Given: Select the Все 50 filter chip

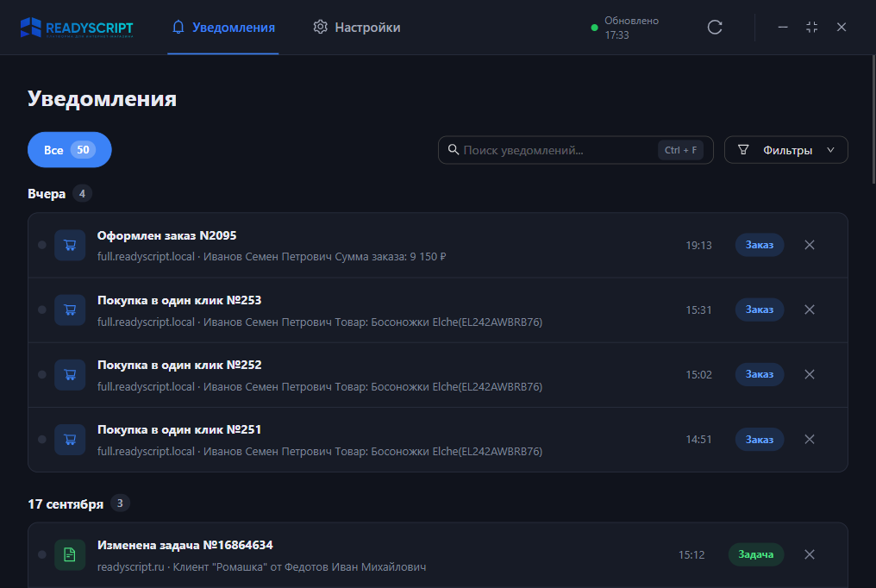Looking at the screenshot, I should 69,150.
